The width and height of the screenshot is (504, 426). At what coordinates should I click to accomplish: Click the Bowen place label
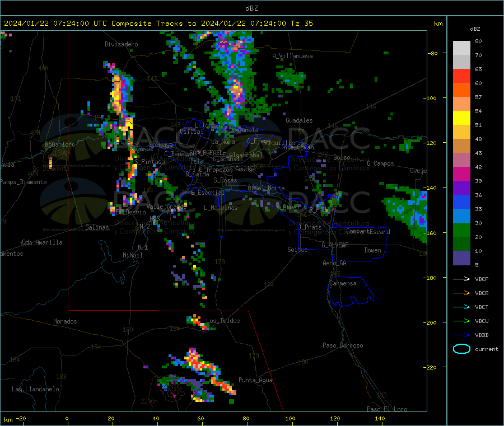[x=372, y=250]
